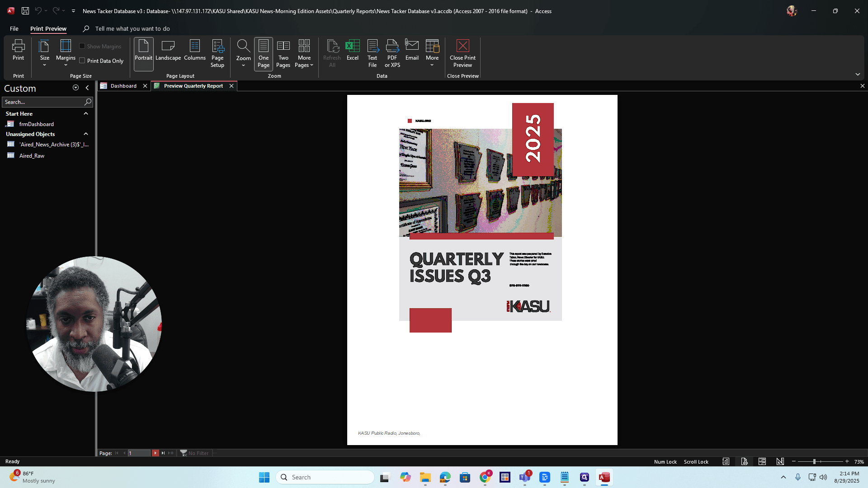The image size is (868, 488).
Task: Close the Preview Quarterly Report tab
Action: click(x=231, y=86)
